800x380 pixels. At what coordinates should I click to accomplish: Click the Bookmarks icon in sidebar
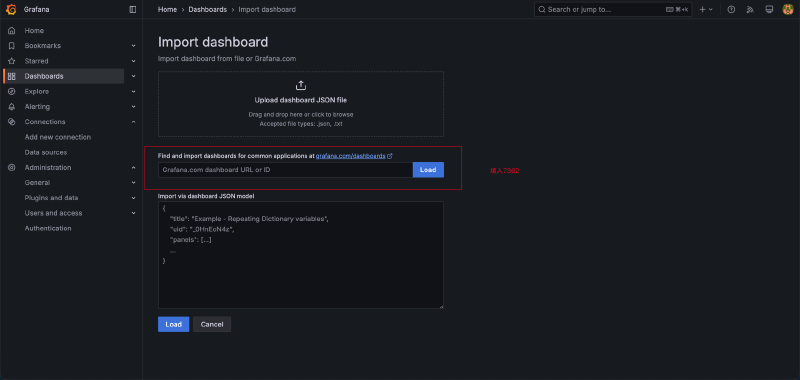click(11, 46)
